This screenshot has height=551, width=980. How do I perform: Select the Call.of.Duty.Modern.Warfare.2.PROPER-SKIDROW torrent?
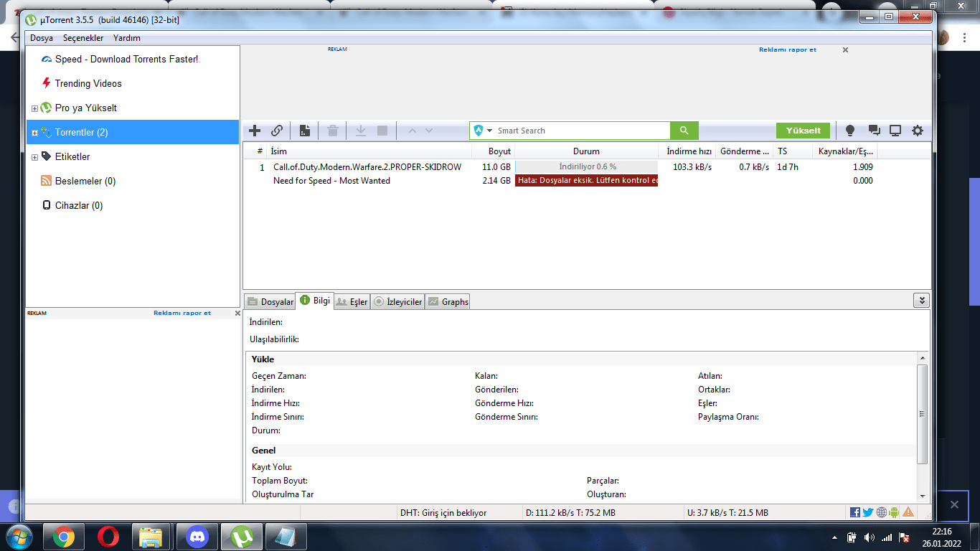367,166
